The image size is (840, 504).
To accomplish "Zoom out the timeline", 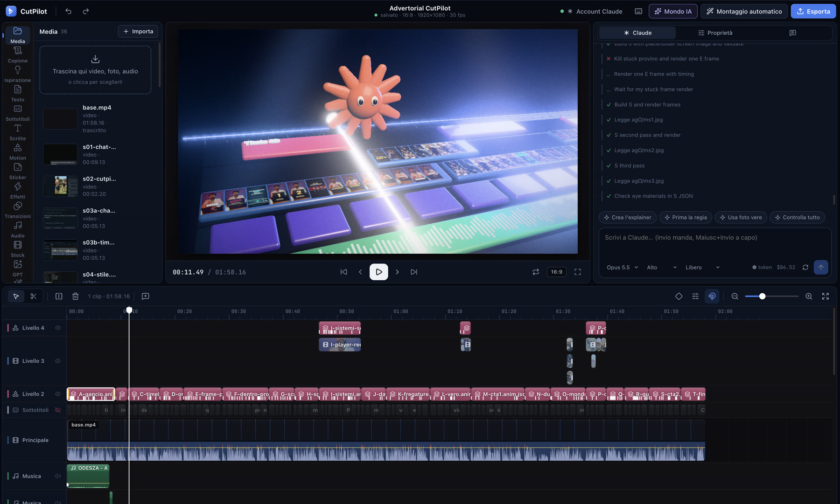I will click(735, 296).
